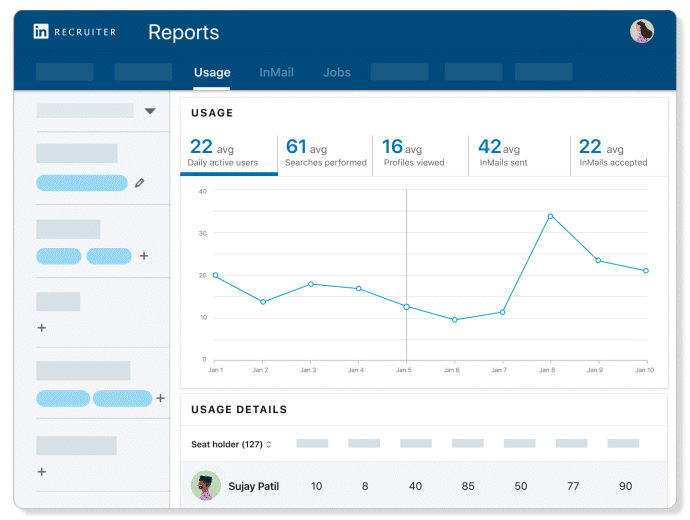690x520 pixels.
Task: Open Sujay Patil's name link
Action: (253, 487)
